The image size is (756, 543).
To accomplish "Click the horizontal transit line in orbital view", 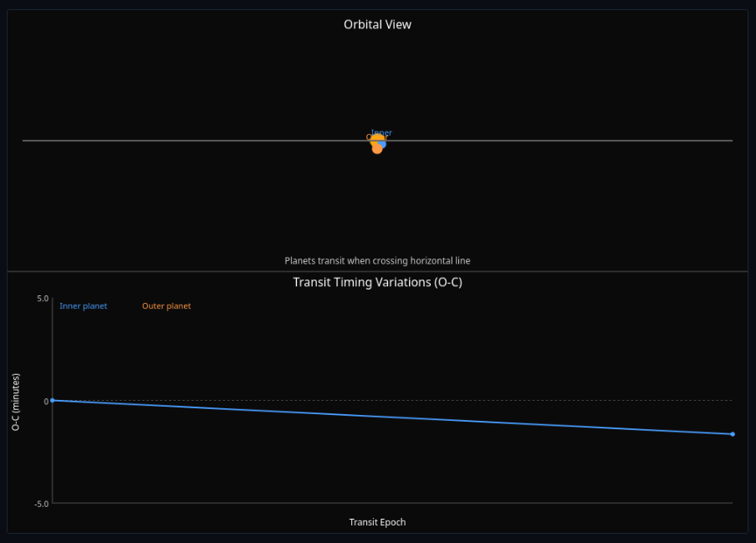I will pyautogui.click(x=167, y=141).
